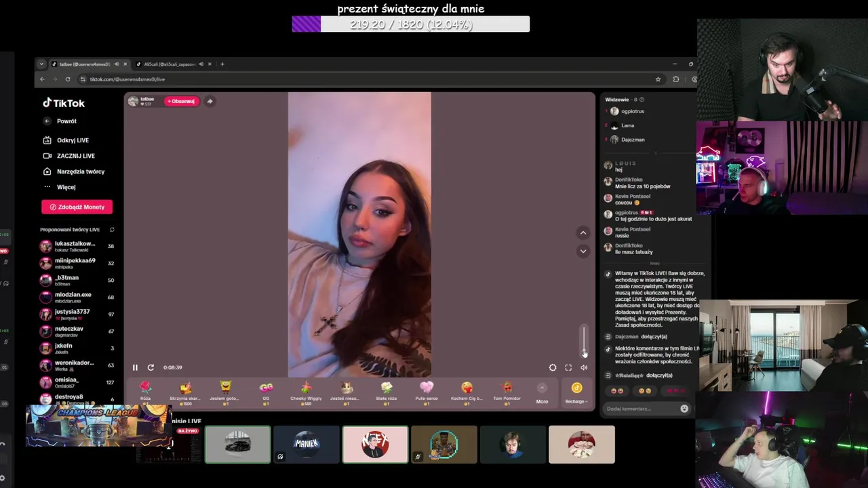Open weronikador... suggested live creator
The height and width of the screenshot is (488, 868).
pos(77,365)
